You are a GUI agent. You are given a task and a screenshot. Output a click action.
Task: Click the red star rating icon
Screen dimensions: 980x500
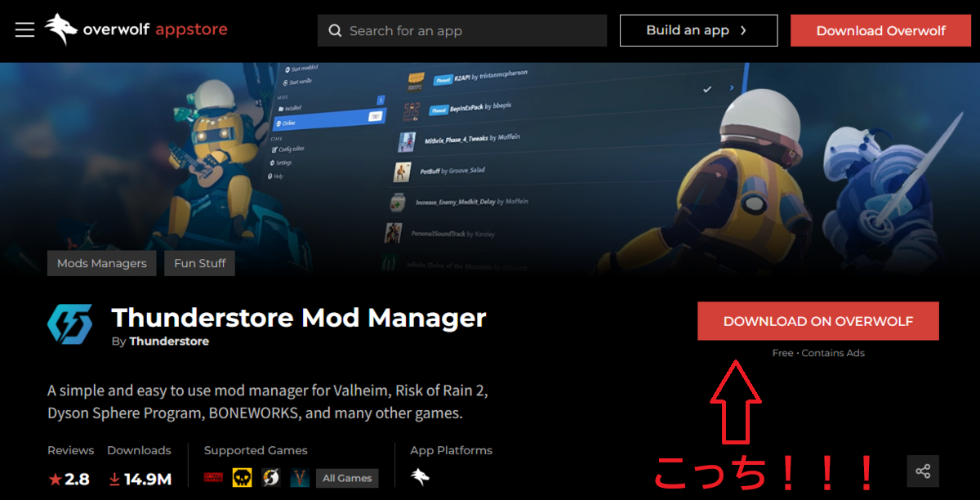[x=55, y=480]
